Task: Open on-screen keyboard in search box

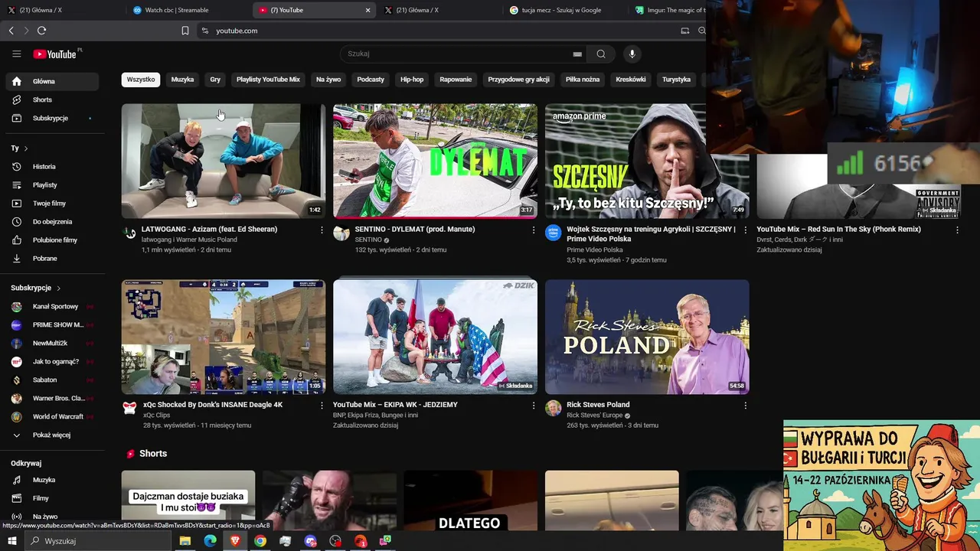Action: [577, 54]
